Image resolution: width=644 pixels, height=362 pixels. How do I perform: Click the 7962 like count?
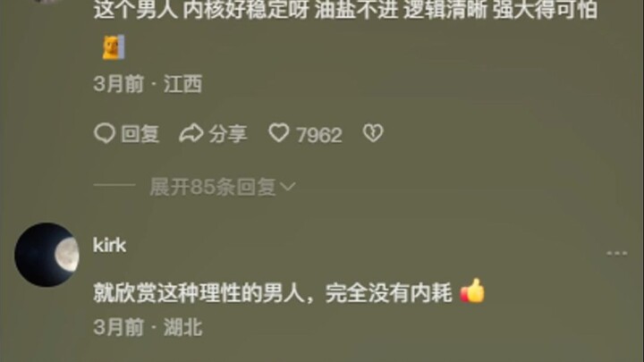(x=319, y=135)
